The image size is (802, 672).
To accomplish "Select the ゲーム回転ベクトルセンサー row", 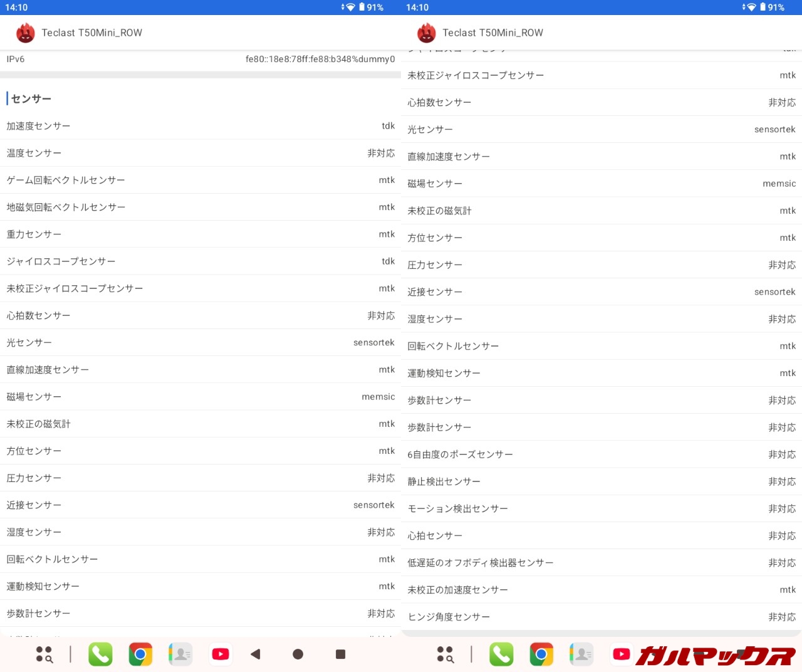I will [200, 180].
